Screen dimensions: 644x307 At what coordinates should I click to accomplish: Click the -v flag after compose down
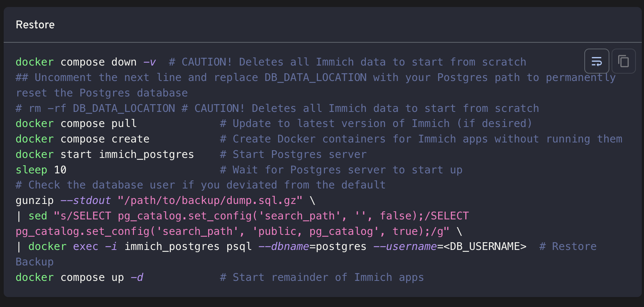[x=150, y=62]
